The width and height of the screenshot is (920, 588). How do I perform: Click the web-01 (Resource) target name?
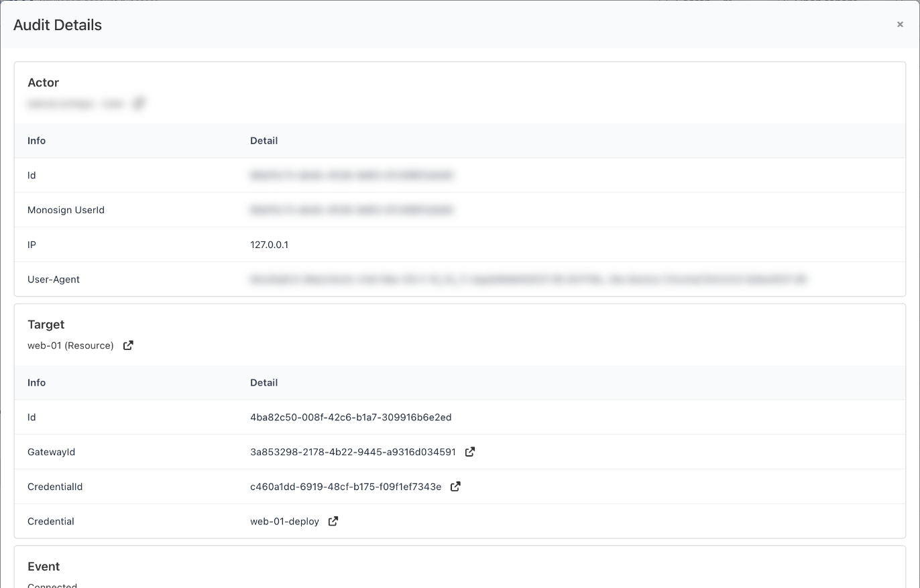[x=70, y=345]
